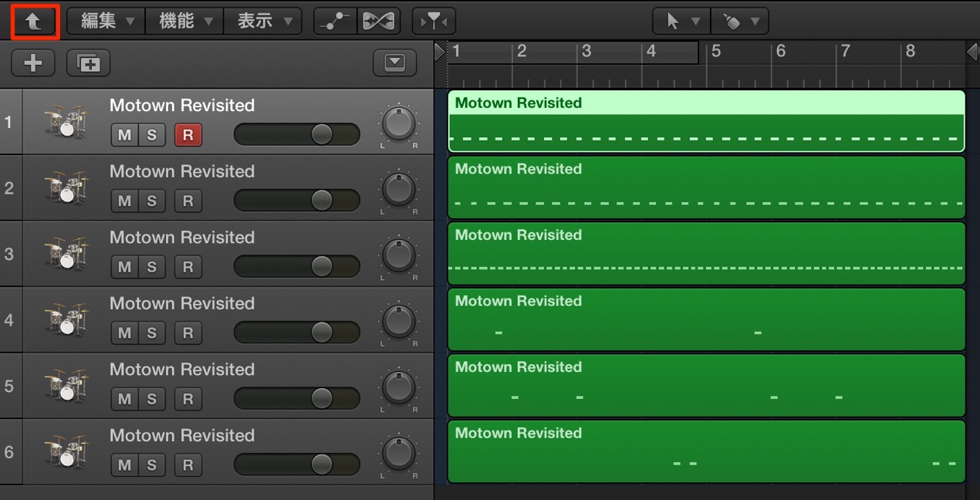Image resolution: width=980 pixels, height=500 pixels.
Task: Select track 1 name Motown Revisited
Action: point(182,105)
